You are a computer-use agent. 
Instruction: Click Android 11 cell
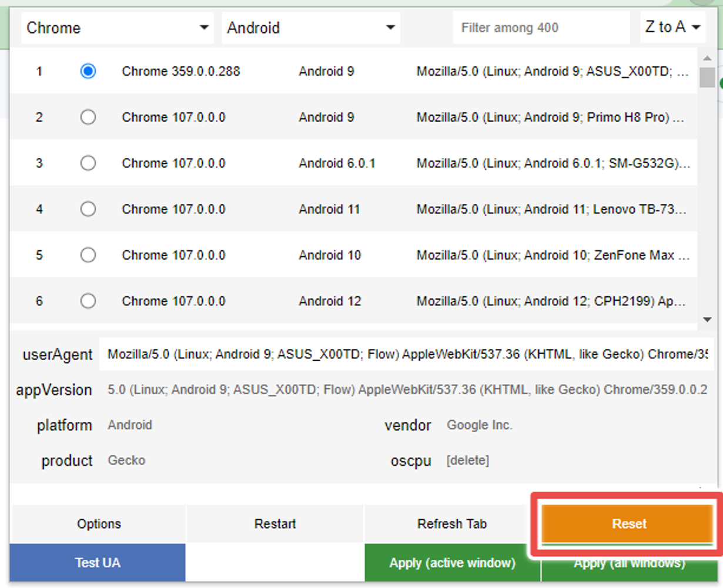click(329, 209)
